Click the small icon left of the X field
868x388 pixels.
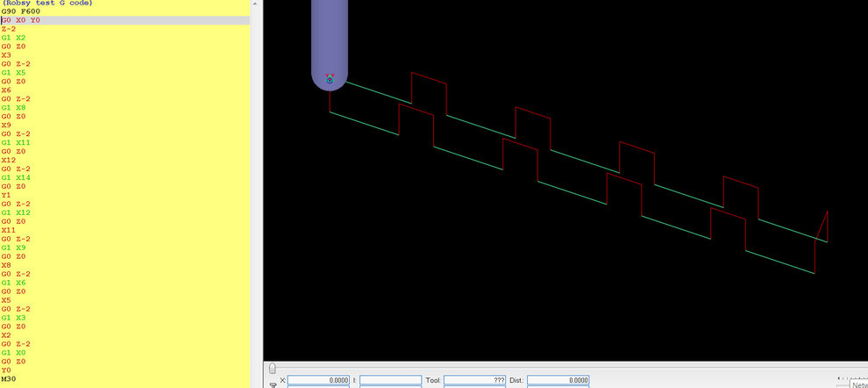pyautogui.click(x=273, y=383)
